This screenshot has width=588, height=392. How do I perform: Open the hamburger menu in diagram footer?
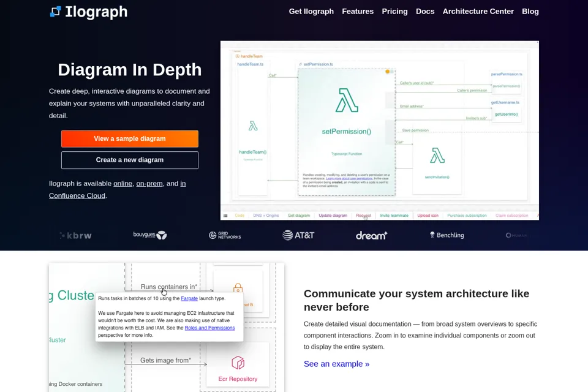(225, 216)
